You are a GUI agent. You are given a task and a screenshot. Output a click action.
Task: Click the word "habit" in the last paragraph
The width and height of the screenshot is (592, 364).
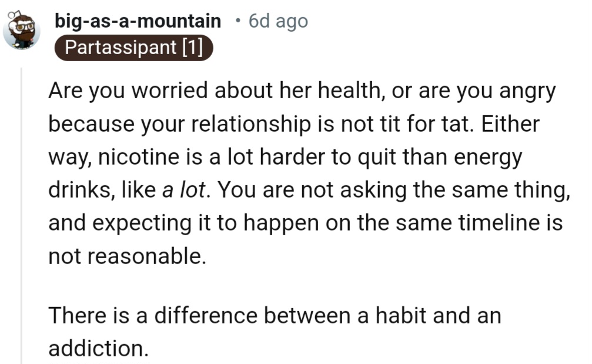(x=399, y=316)
